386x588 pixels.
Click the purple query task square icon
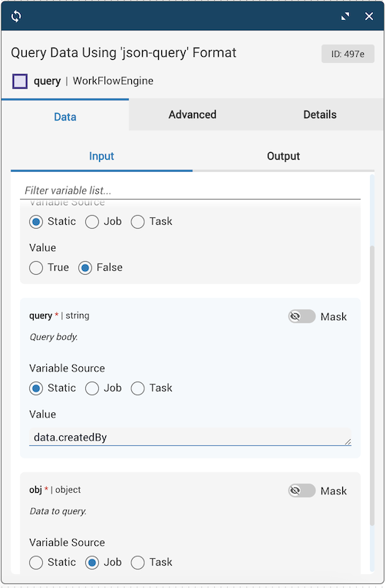[x=20, y=81]
